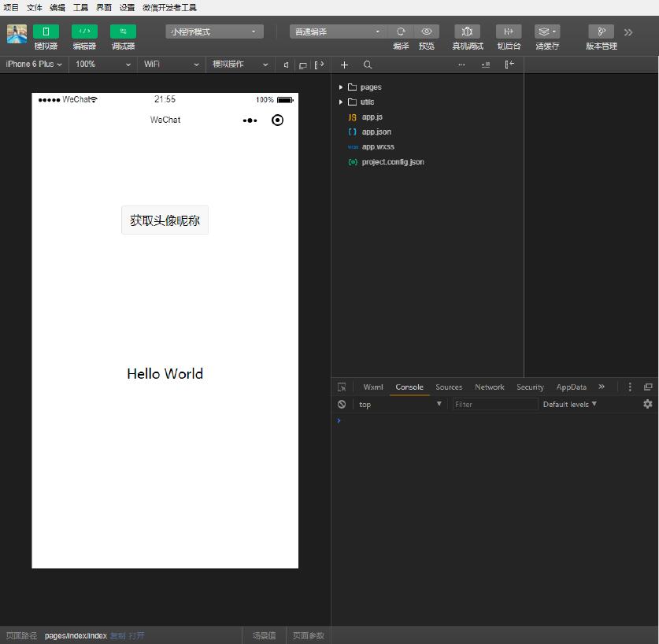Screen dimensions: 659x644
Task: Switch to the Sources tab
Action: (x=449, y=387)
